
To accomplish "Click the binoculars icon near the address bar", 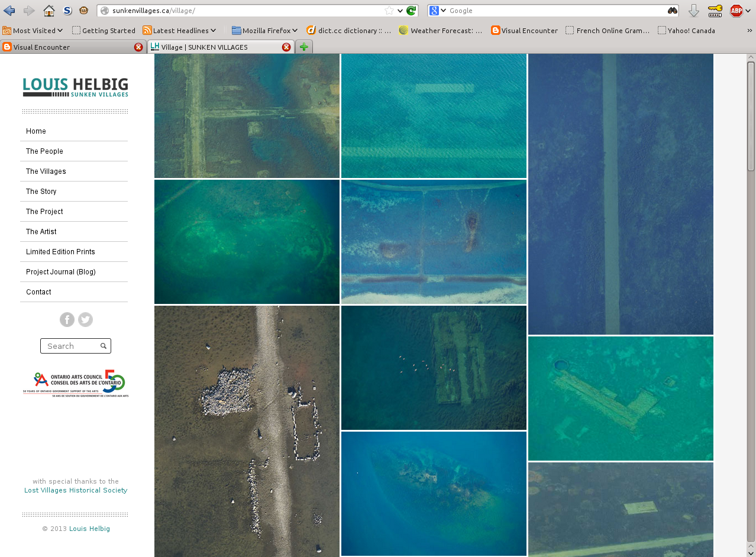I will tap(672, 10).
